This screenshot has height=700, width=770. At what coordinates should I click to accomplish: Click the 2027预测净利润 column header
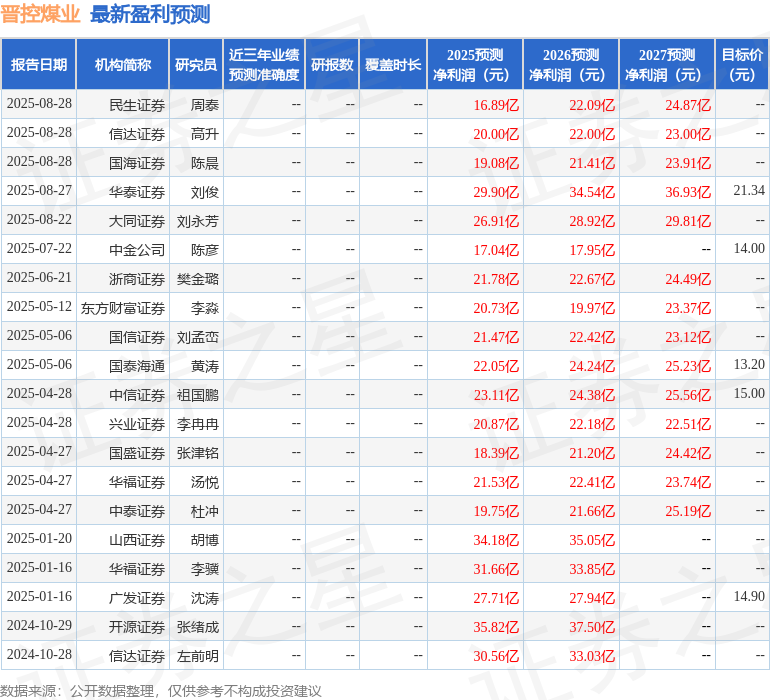click(667, 64)
